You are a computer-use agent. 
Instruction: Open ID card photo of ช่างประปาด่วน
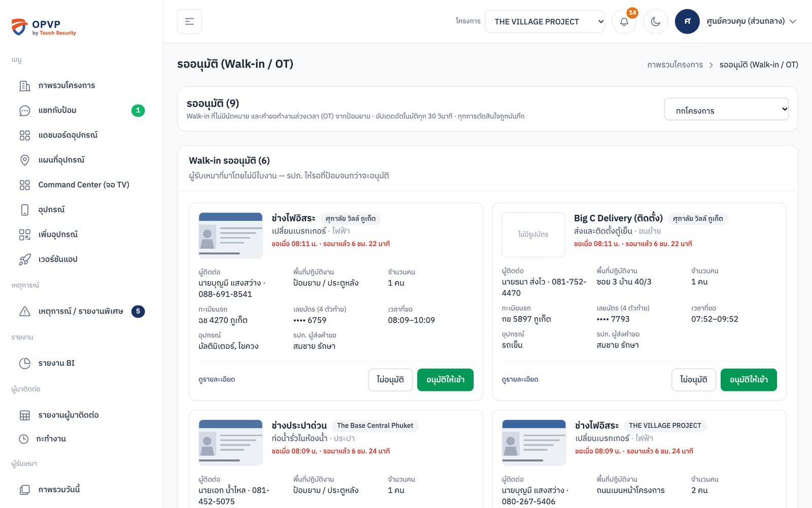click(x=230, y=442)
